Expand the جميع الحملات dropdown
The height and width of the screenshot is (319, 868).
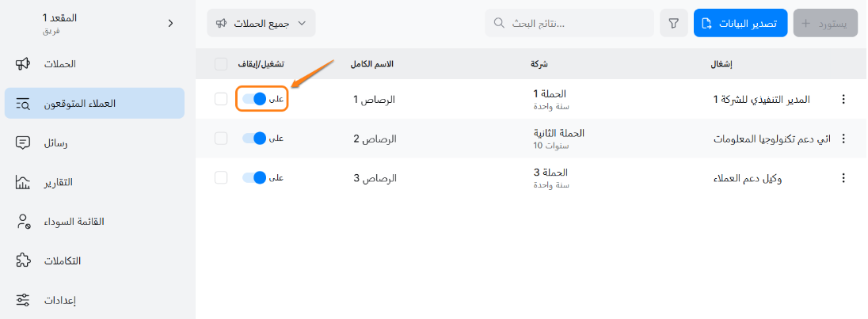coord(261,24)
